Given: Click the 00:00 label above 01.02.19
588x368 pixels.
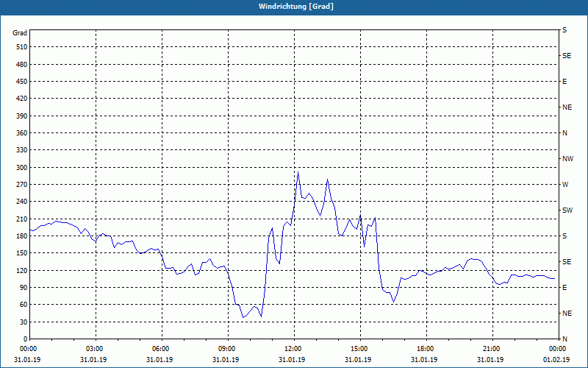Looking at the screenshot, I should pos(559,349).
